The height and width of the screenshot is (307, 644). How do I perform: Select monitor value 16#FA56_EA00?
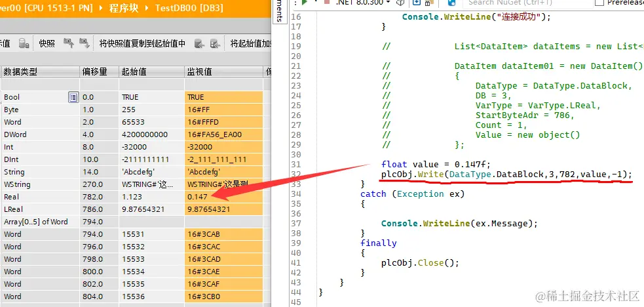[x=223, y=134]
